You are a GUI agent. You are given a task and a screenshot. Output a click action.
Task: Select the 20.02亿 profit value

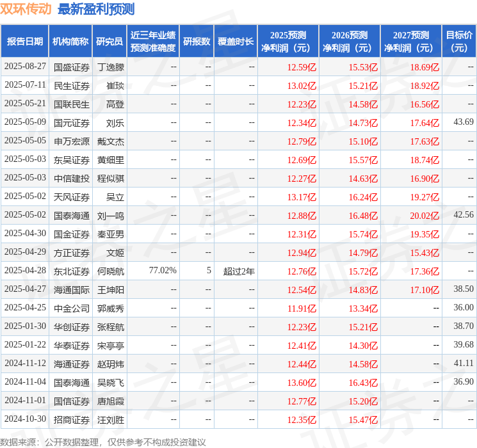[424, 216]
